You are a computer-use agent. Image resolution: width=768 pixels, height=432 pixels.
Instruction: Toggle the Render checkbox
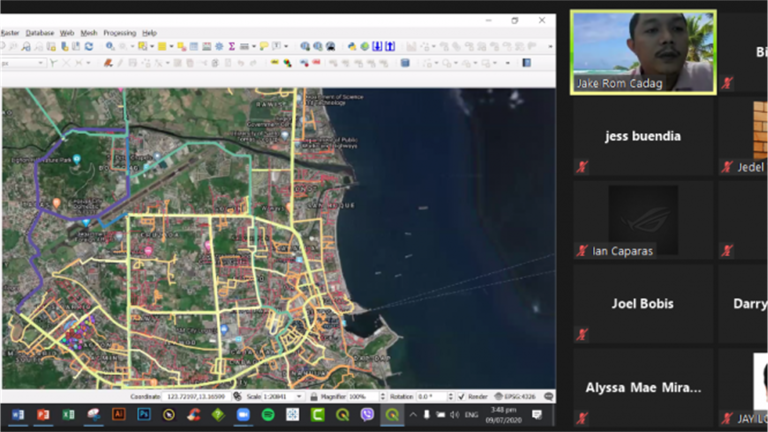[x=461, y=396]
